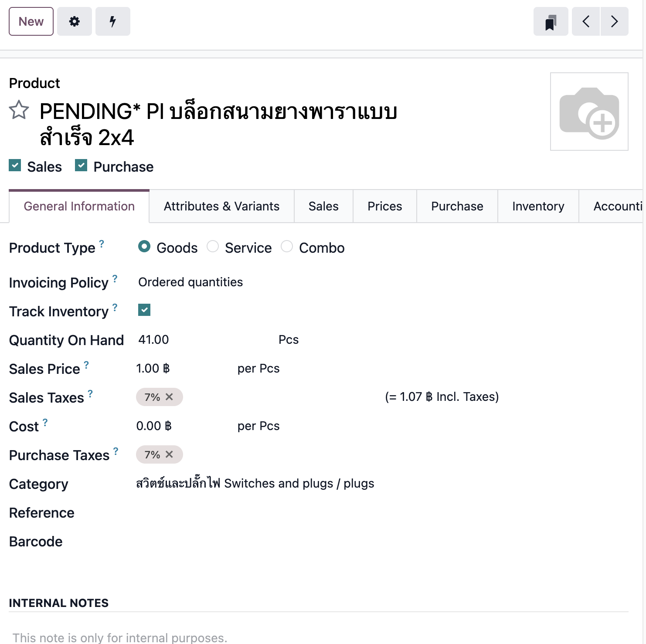Select the Combo product type
This screenshot has width=646, height=644.
point(287,247)
